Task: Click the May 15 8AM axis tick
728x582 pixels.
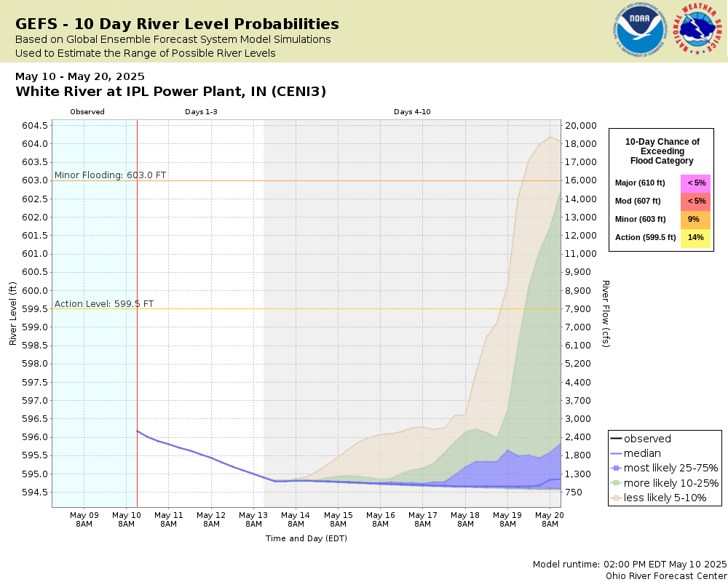Action: tap(338, 519)
